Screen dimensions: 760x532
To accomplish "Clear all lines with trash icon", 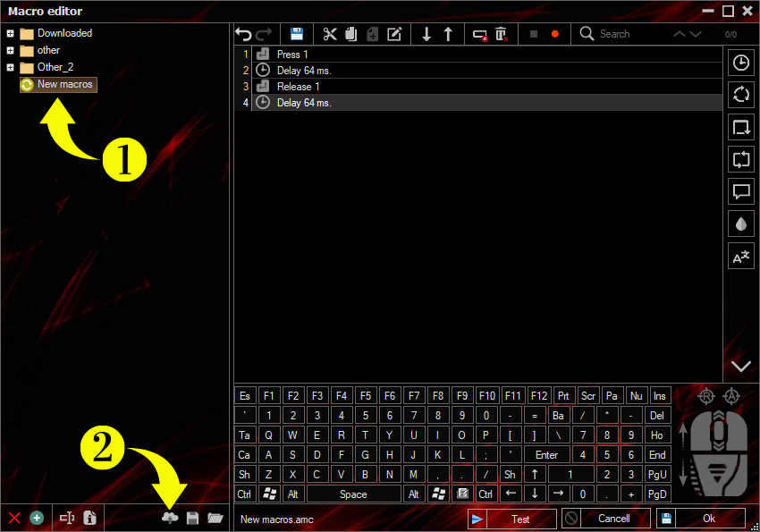I will coord(502,34).
